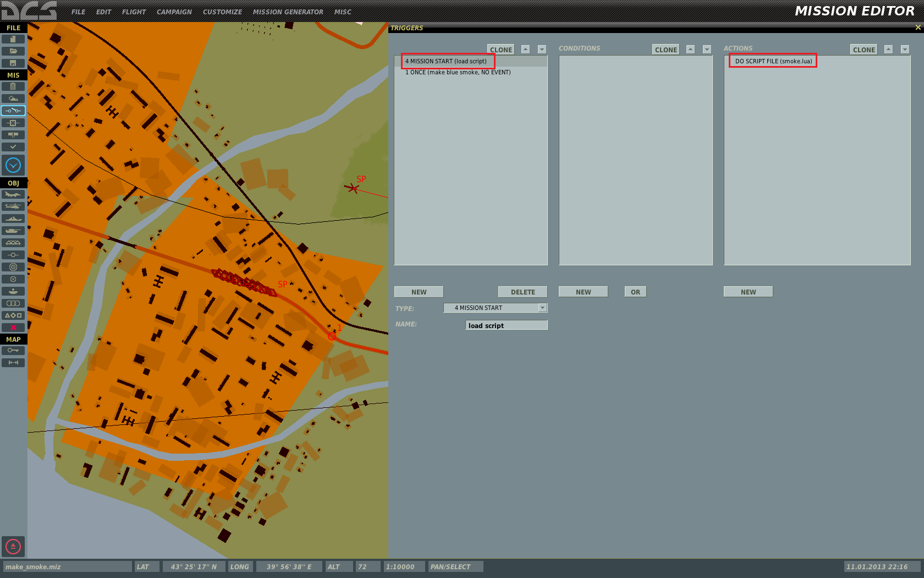The width and height of the screenshot is (924, 578).
Task: Select '4 MISSION START (load script)' trigger
Action: tap(471, 61)
